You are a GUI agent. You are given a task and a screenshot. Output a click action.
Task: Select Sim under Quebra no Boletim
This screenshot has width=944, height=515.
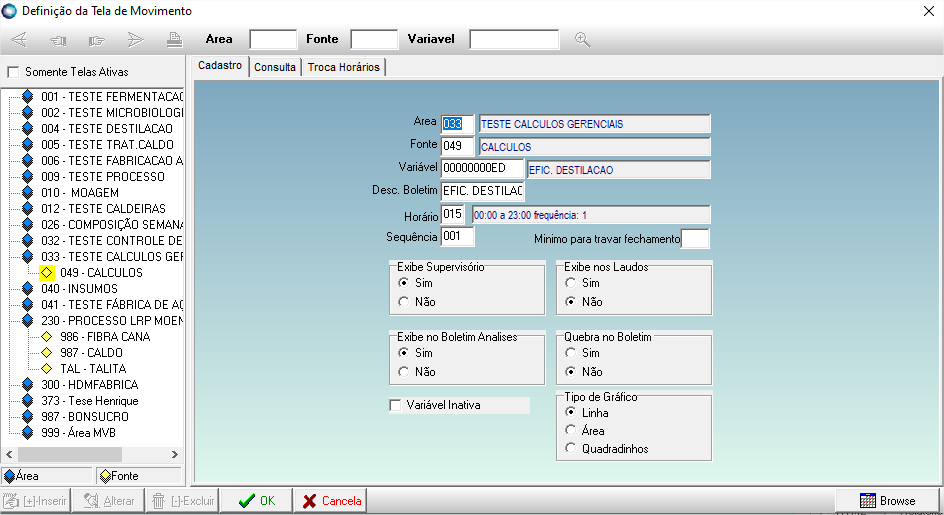(x=571, y=352)
